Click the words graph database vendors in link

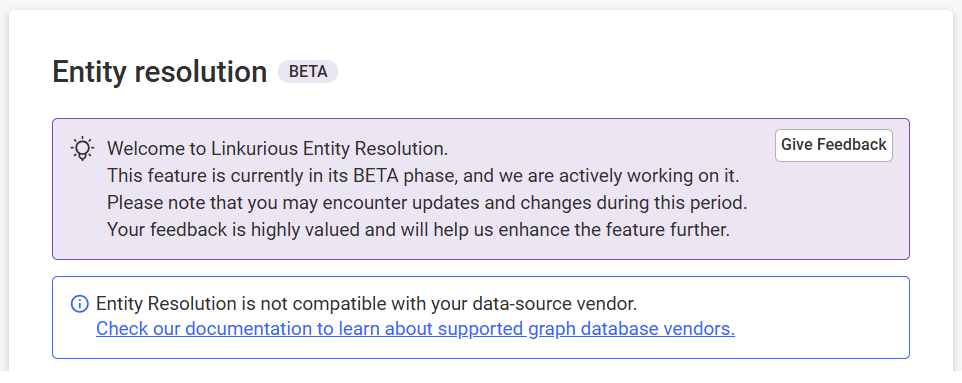[x=631, y=329]
